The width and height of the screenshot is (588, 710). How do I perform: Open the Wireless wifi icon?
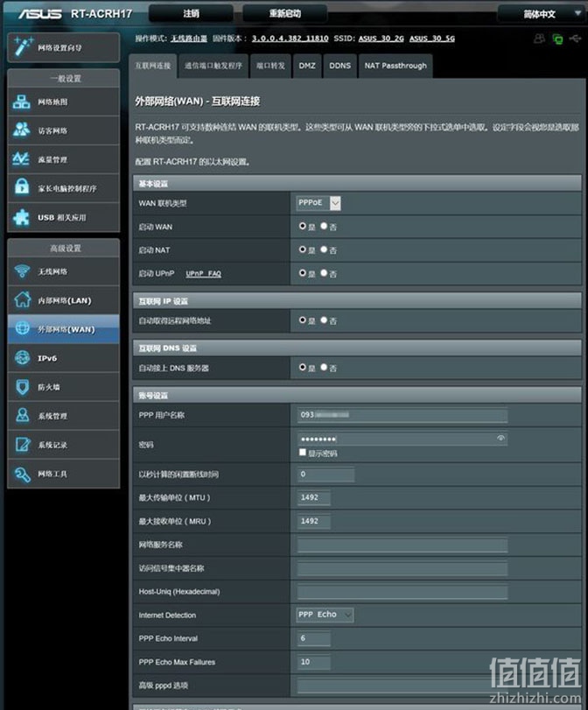[22, 271]
